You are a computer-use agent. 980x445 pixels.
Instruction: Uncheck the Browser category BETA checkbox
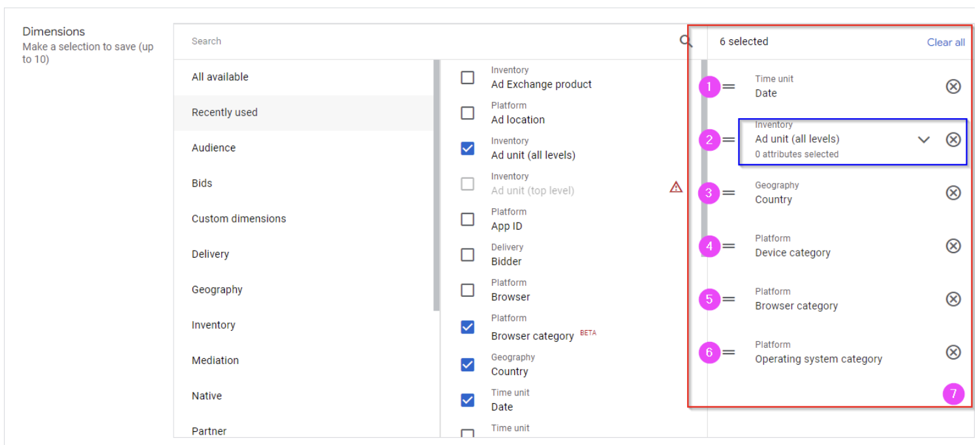click(468, 326)
